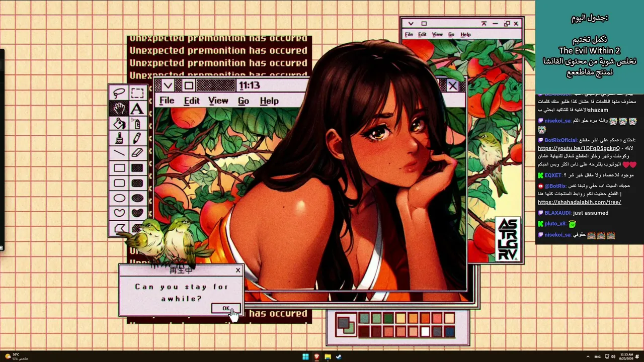Pick the pale yellow swatch in the palette
This screenshot has width=644, height=362.
coord(400,318)
